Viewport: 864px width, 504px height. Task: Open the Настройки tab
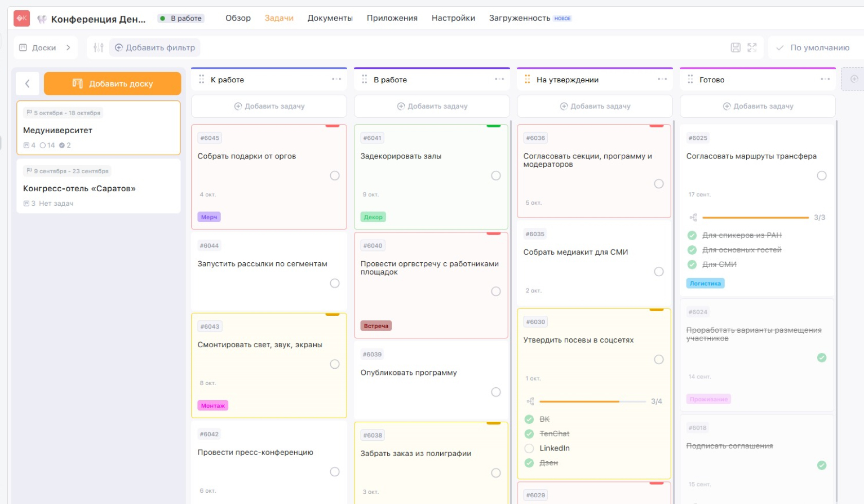point(453,18)
